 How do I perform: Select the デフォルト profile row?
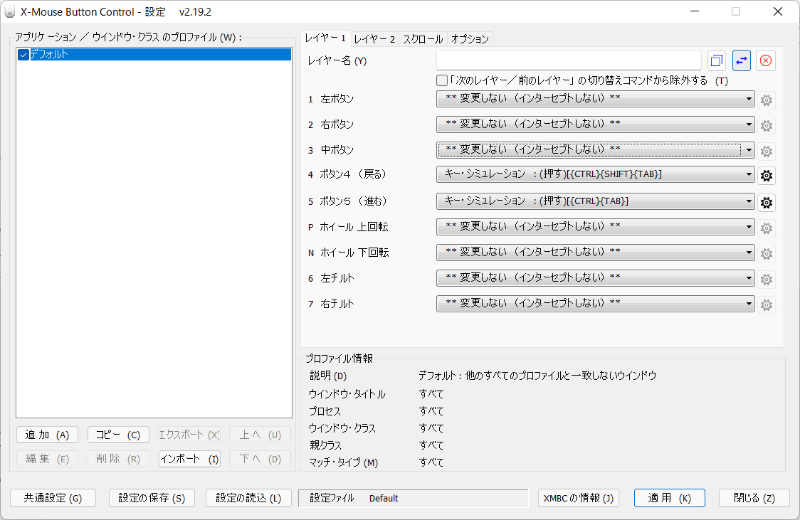point(154,55)
